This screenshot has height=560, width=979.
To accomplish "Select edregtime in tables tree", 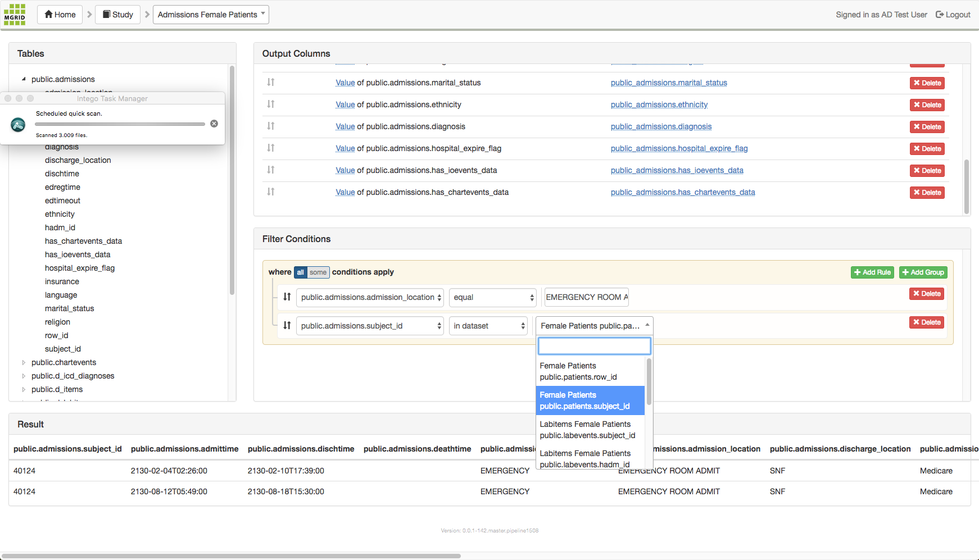I will tap(62, 187).
